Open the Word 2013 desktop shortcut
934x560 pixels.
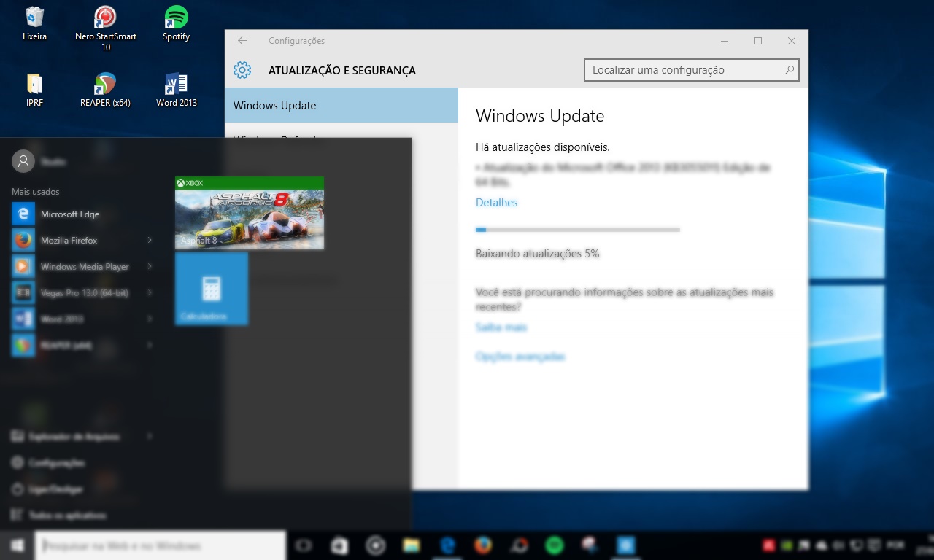pyautogui.click(x=177, y=90)
